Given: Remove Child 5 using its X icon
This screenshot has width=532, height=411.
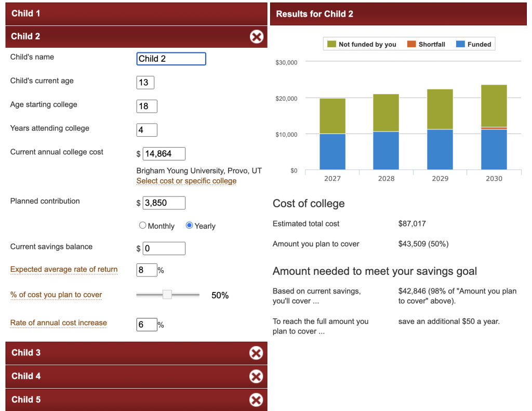Looking at the screenshot, I should point(256,400).
